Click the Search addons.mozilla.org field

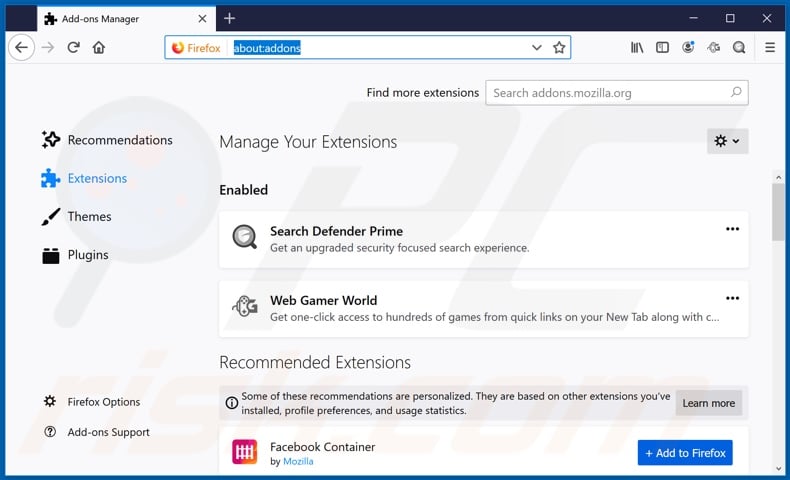pos(617,93)
